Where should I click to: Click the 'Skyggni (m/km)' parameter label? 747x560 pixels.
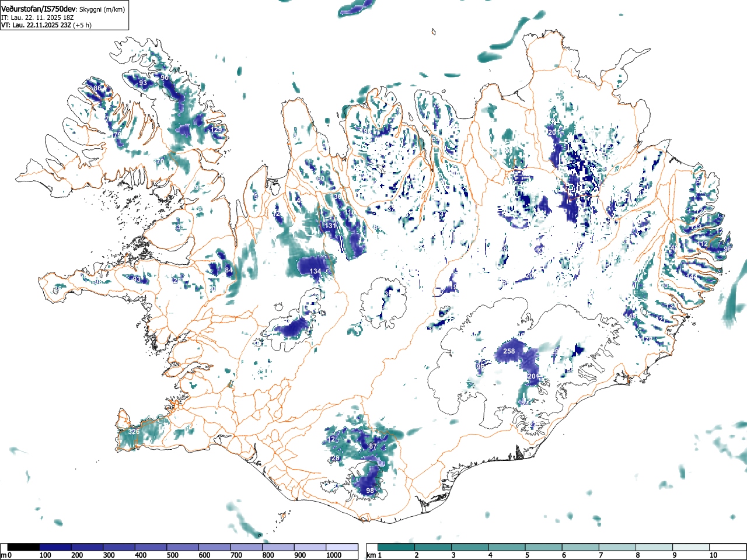click(102, 9)
